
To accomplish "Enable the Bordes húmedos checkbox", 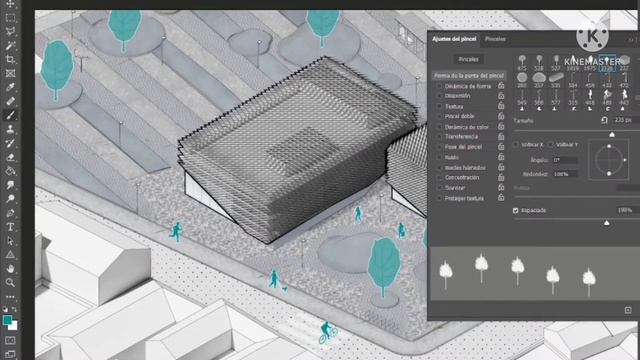I will point(439,167).
